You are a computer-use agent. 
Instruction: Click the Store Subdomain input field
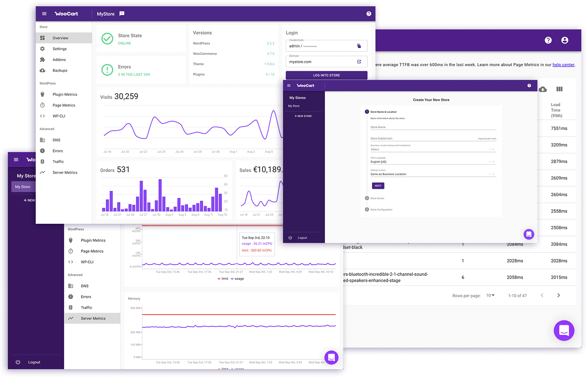tap(433, 138)
